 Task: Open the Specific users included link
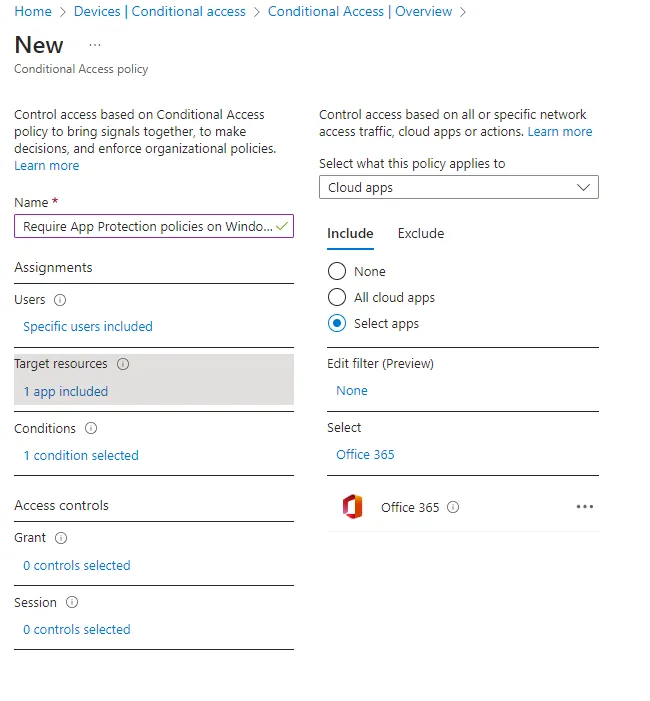click(x=88, y=327)
